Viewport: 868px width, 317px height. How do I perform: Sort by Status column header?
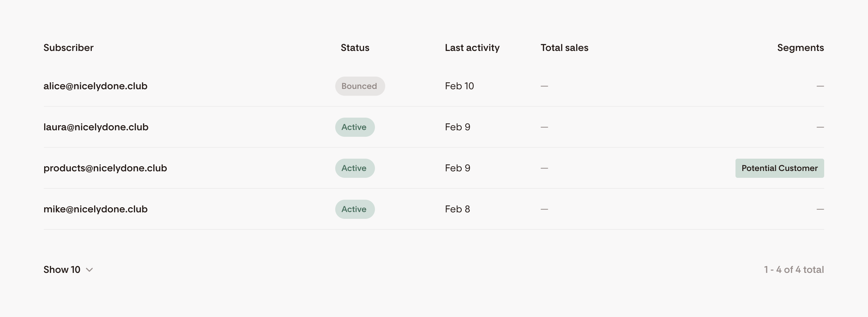click(355, 48)
